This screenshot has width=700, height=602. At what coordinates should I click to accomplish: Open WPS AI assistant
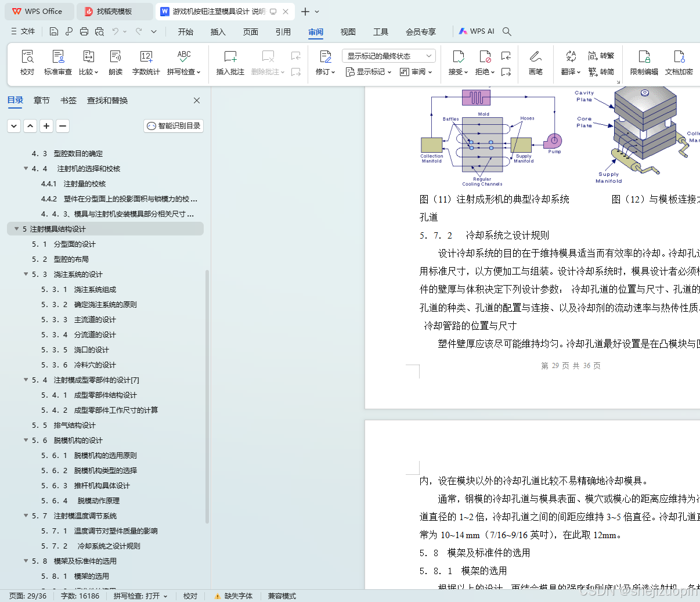point(477,31)
